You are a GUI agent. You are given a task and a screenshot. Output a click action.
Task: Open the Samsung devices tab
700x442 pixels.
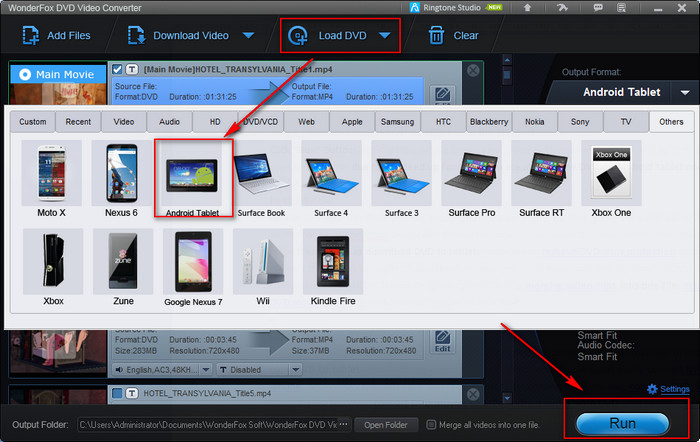[x=397, y=122]
